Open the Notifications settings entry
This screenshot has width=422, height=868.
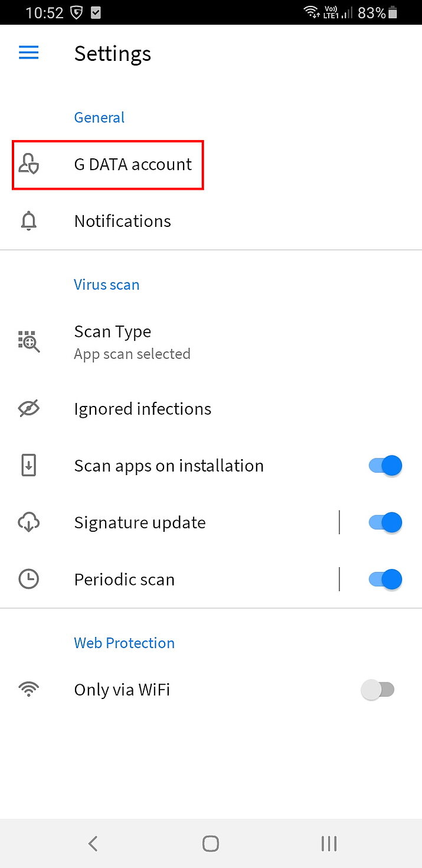[x=123, y=221]
